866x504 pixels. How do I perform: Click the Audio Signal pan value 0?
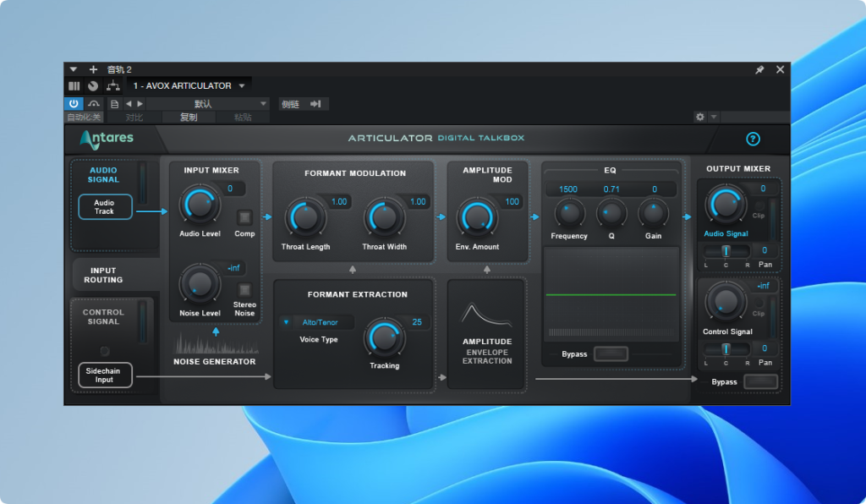pyautogui.click(x=765, y=250)
